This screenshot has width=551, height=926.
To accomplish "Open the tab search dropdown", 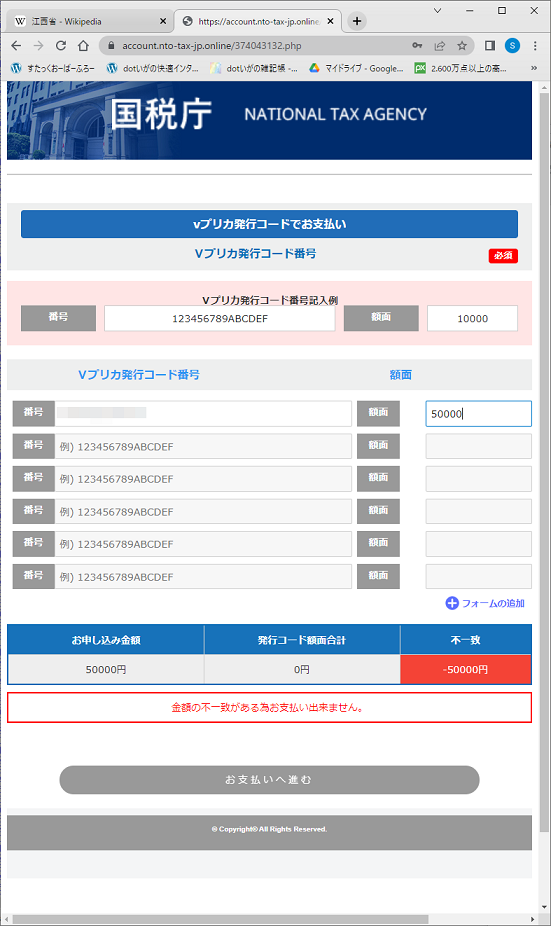I will (438, 11).
